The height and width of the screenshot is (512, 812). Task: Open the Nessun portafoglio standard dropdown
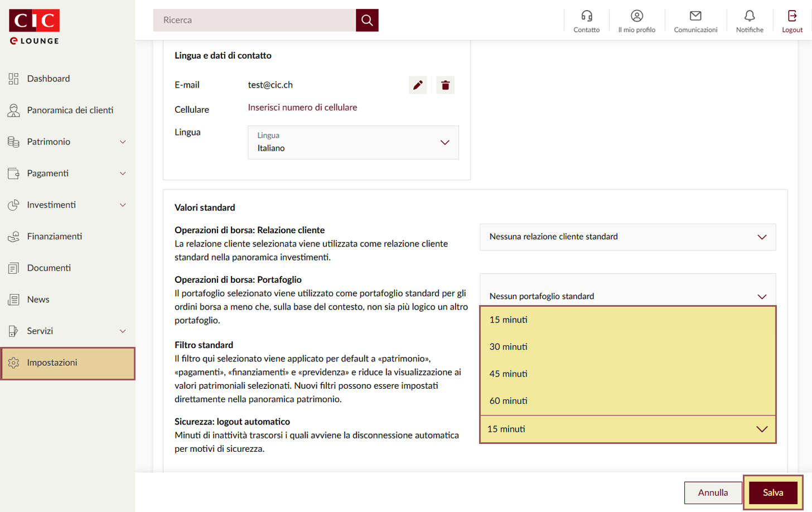coord(627,296)
